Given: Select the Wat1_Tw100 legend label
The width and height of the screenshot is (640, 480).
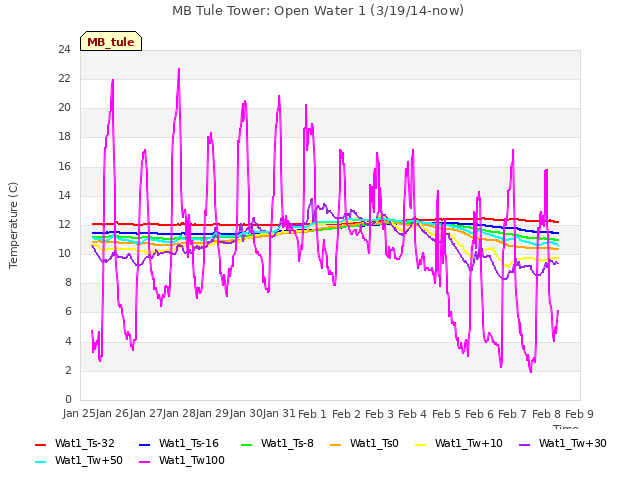Looking at the screenshot, I should [x=192, y=461].
